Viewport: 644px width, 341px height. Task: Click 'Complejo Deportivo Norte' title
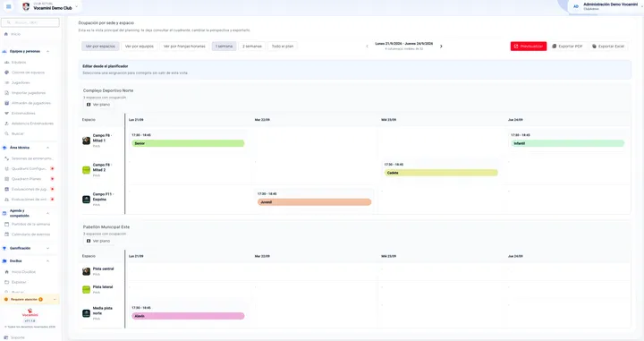coord(108,90)
